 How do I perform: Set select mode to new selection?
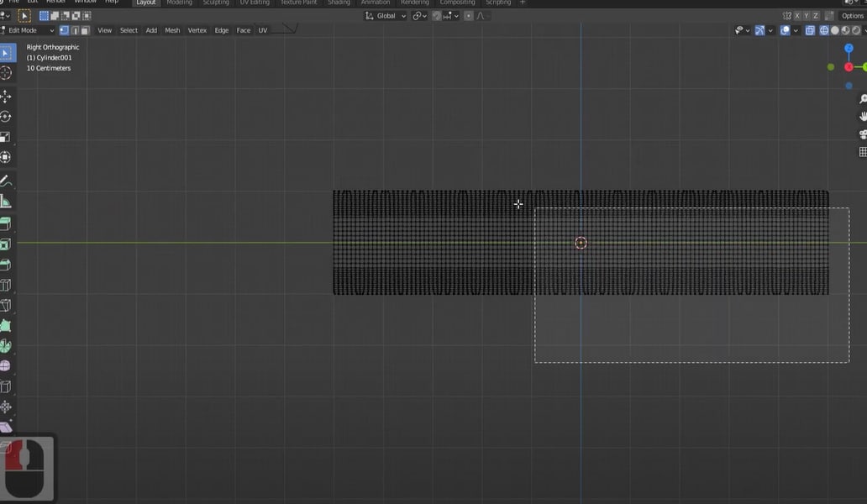44,16
